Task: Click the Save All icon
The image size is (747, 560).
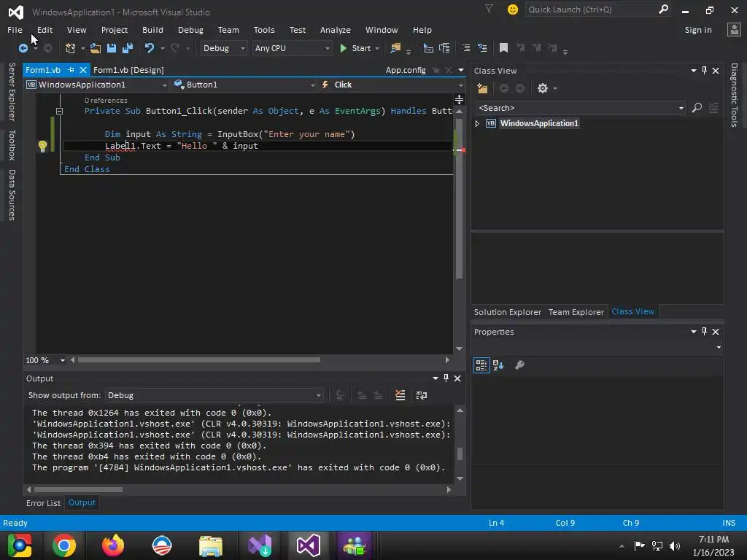Action: [127, 48]
